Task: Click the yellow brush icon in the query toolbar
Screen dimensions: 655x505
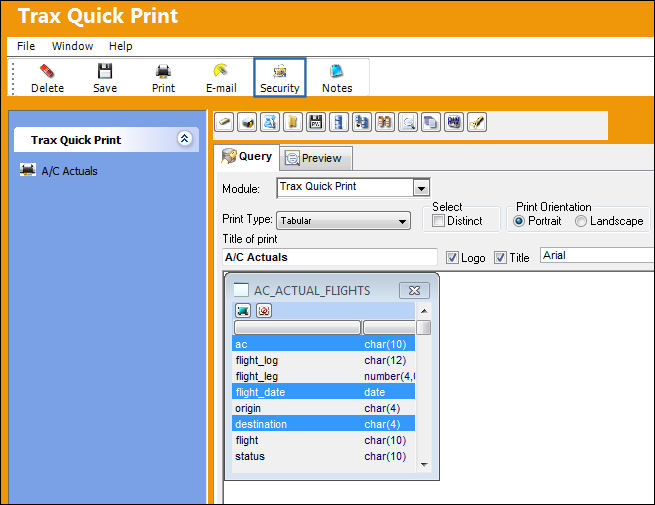Action: pyautogui.click(x=477, y=122)
